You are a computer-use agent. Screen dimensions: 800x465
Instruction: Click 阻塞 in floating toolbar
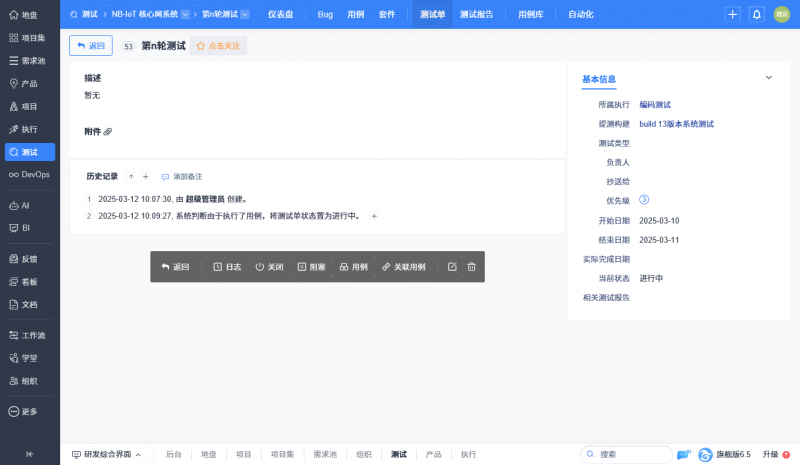pyautogui.click(x=311, y=267)
